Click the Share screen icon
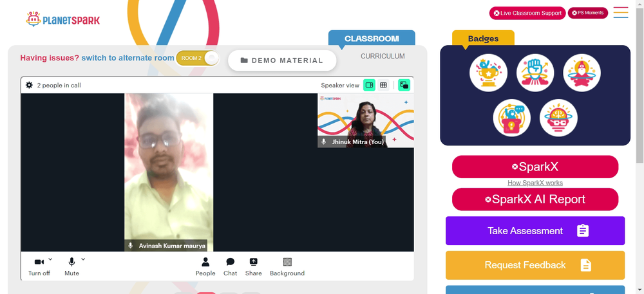644x294 pixels. point(253,262)
